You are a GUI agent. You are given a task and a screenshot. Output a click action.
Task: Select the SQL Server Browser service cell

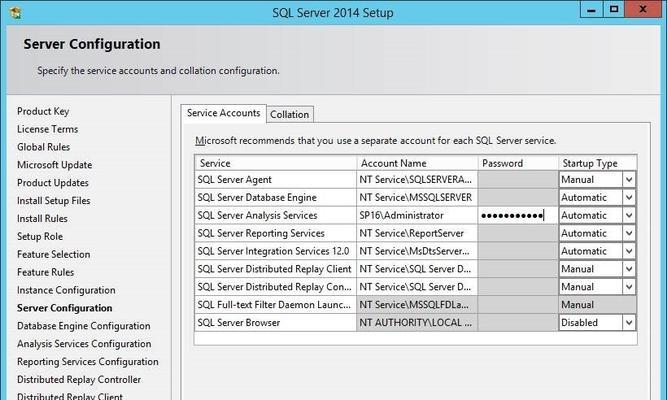(276, 323)
